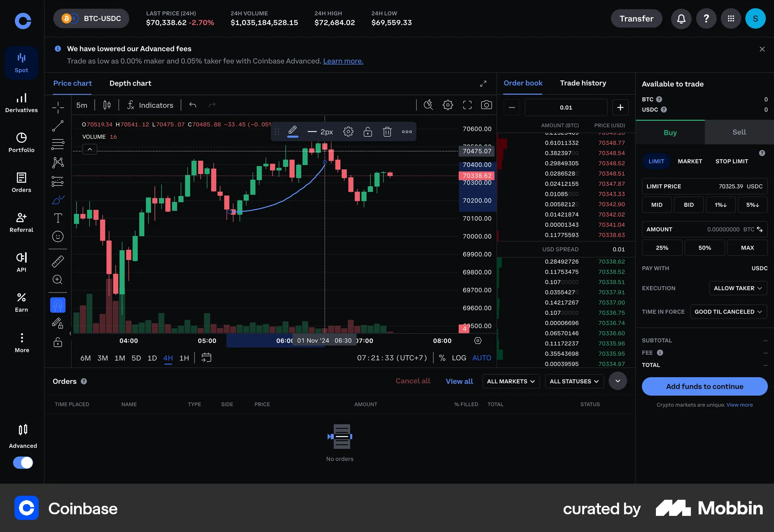This screenshot has width=774, height=532.
Task: Open the Trade history tab
Action: pyautogui.click(x=583, y=83)
